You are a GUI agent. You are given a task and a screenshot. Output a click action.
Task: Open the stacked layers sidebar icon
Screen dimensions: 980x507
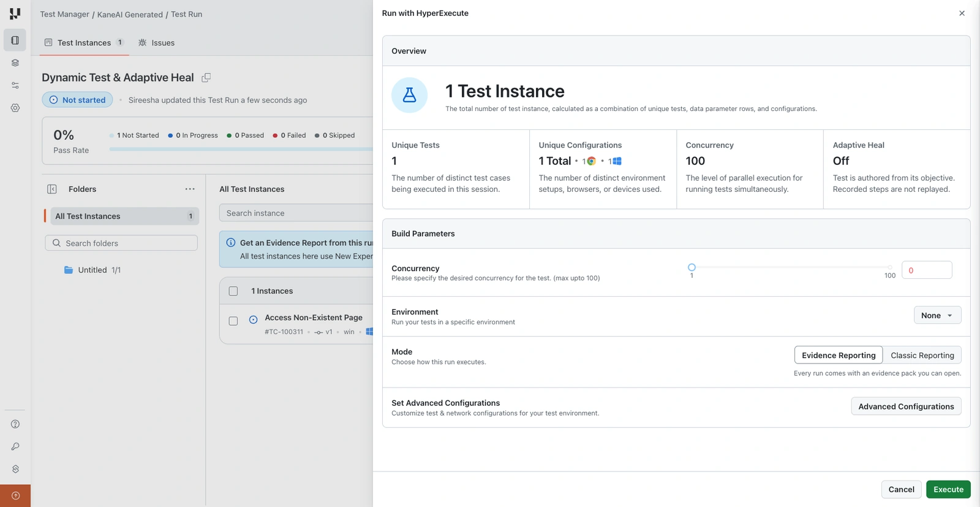tap(15, 63)
